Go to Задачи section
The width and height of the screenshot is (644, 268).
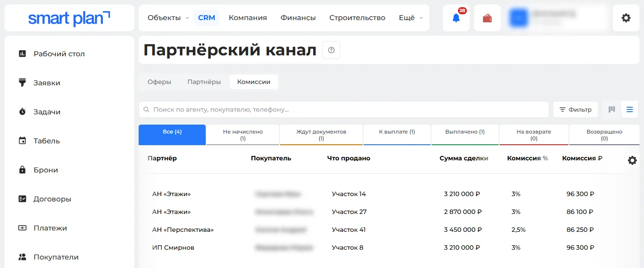[x=47, y=112]
